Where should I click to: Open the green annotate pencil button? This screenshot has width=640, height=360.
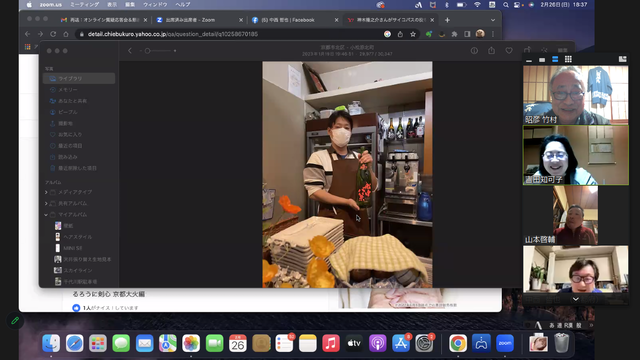pyautogui.click(x=15, y=321)
